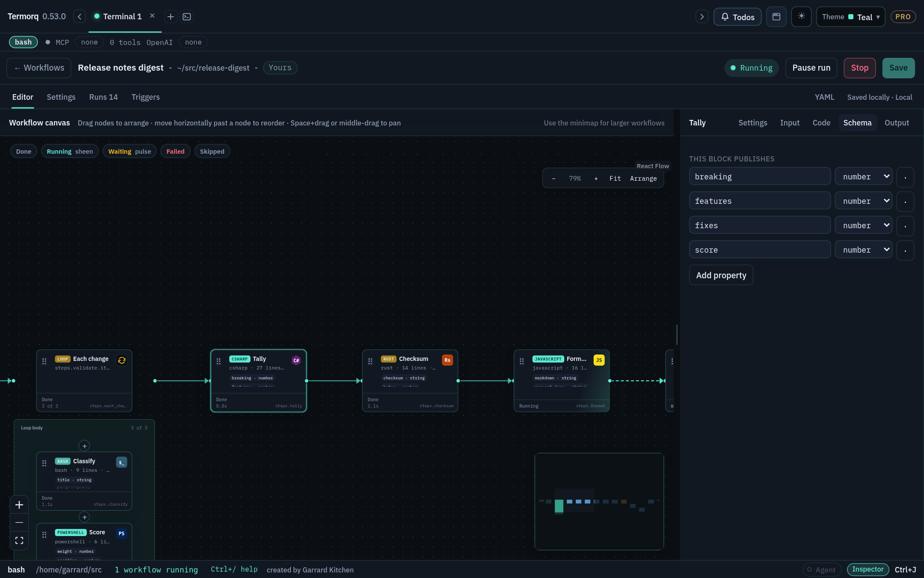Viewport: 924px width, 578px height.
Task: Grab the drag handle on Checksum node
Action: pyautogui.click(x=370, y=361)
